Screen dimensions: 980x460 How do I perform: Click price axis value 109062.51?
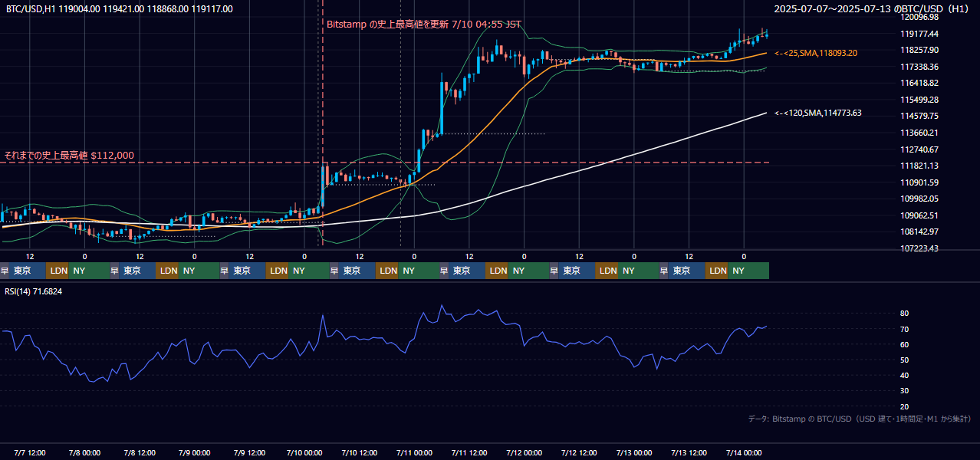(x=919, y=215)
